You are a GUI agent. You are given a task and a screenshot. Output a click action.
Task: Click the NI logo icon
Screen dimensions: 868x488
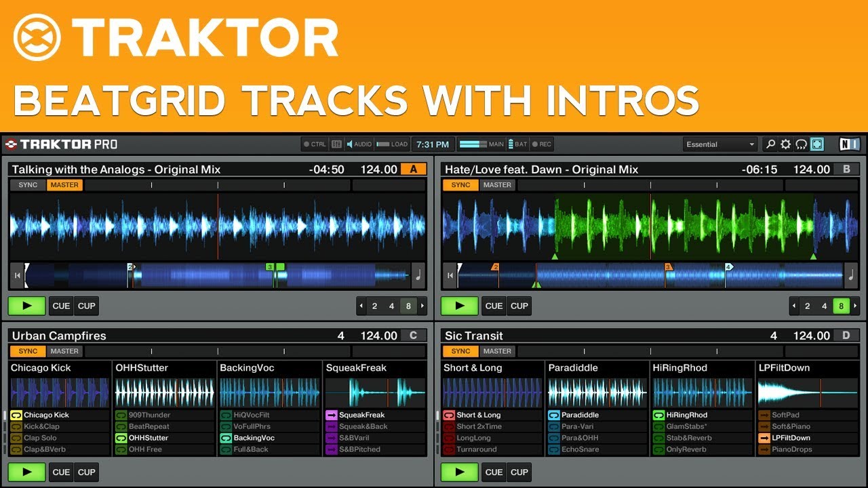850,144
